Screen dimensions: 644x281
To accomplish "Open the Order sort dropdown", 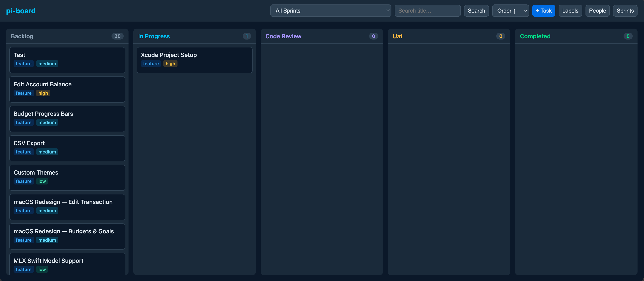I will (x=510, y=11).
